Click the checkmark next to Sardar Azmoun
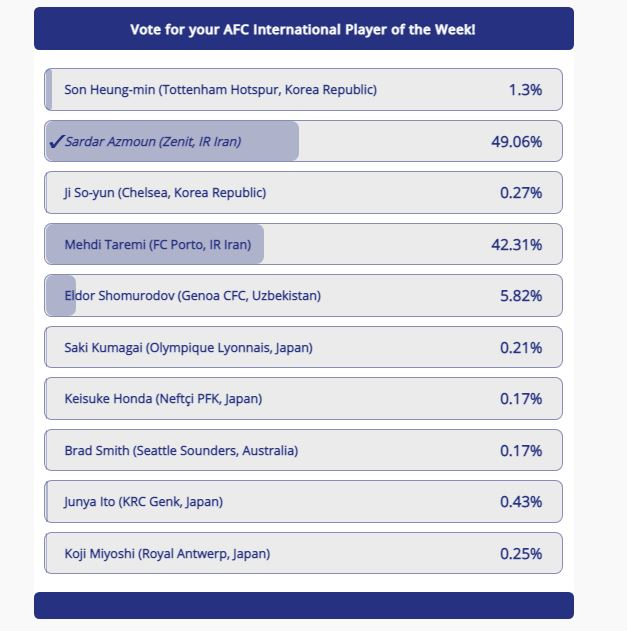The image size is (627, 631). [x=56, y=141]
